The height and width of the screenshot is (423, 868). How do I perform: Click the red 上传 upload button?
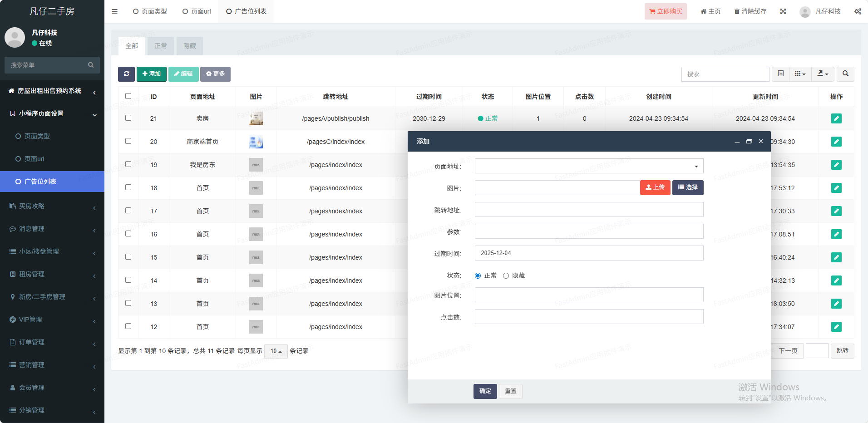(655, 187)
